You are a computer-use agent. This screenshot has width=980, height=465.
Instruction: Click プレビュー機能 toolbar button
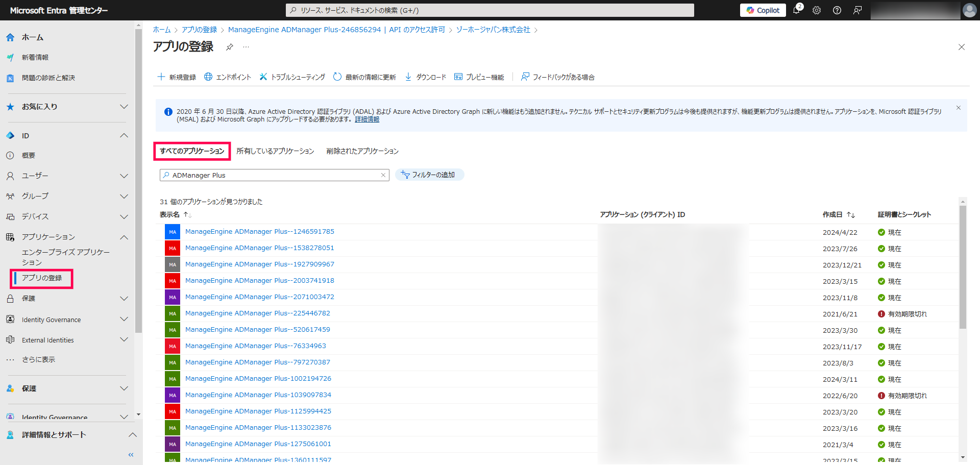coord(479,77)
